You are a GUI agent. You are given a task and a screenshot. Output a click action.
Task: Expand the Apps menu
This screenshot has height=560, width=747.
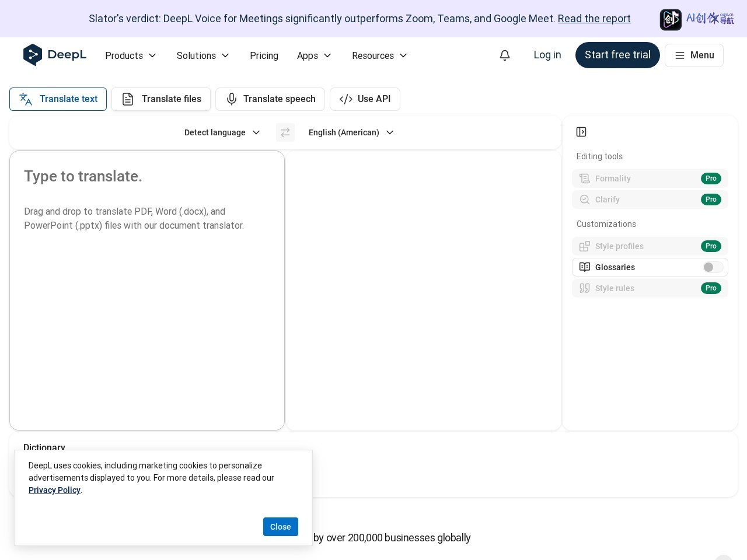pos(314,55)
